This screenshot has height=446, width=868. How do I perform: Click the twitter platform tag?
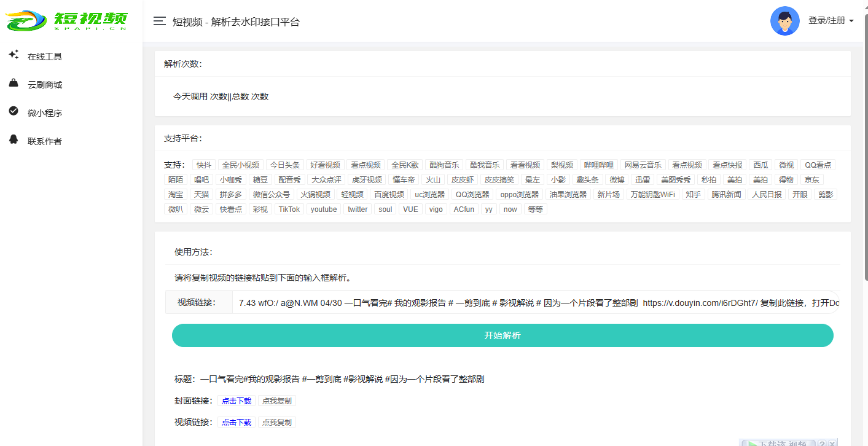(x=358, y=209)
